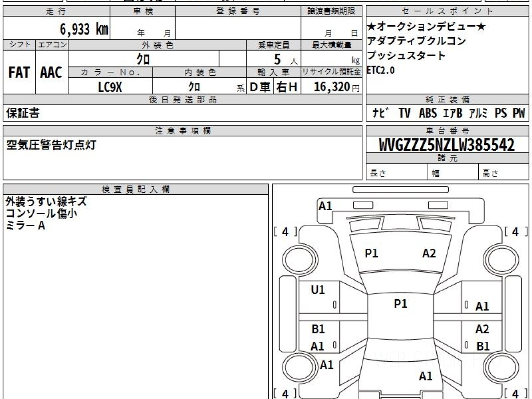Select the 譲渡書類期限 header
The height and width of the screenshot is (399, 532).
coord(332,12)
